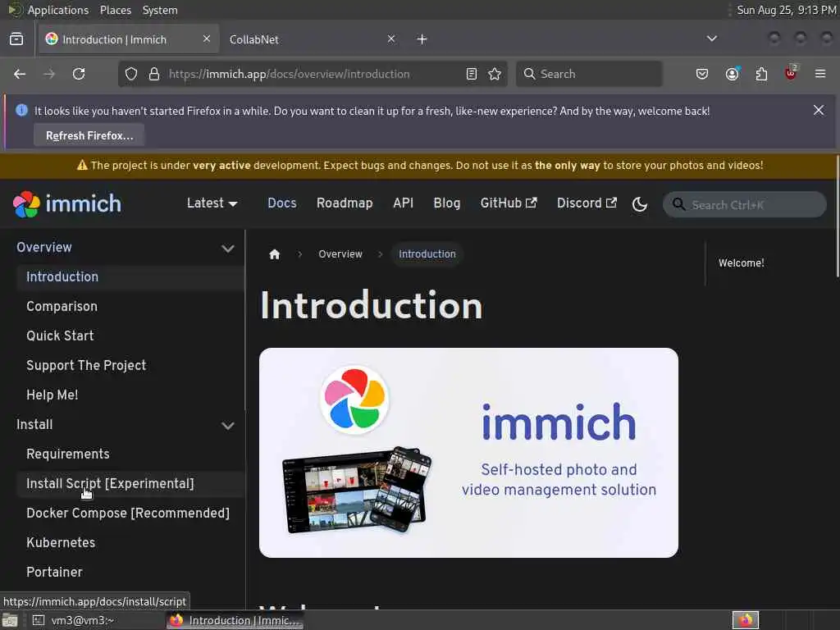Open the API nav item
840x630 pixels.
tap(403, 203)
